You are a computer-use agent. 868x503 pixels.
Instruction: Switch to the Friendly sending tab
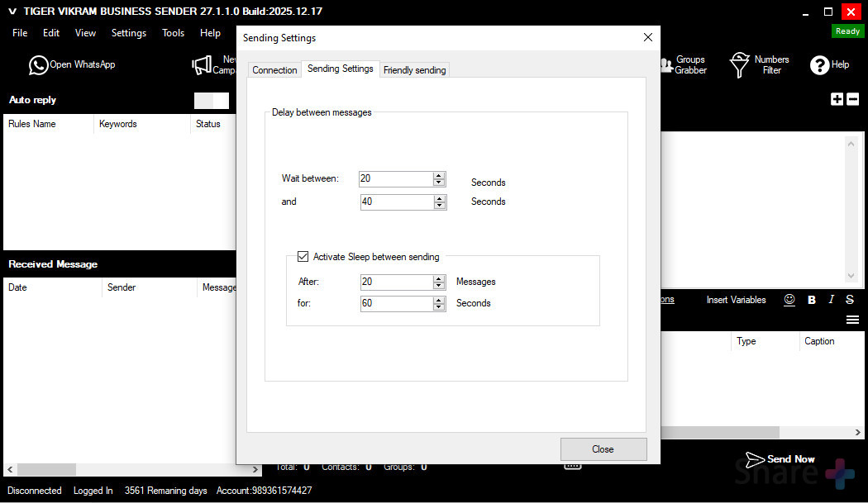click(x=415, y=70)
